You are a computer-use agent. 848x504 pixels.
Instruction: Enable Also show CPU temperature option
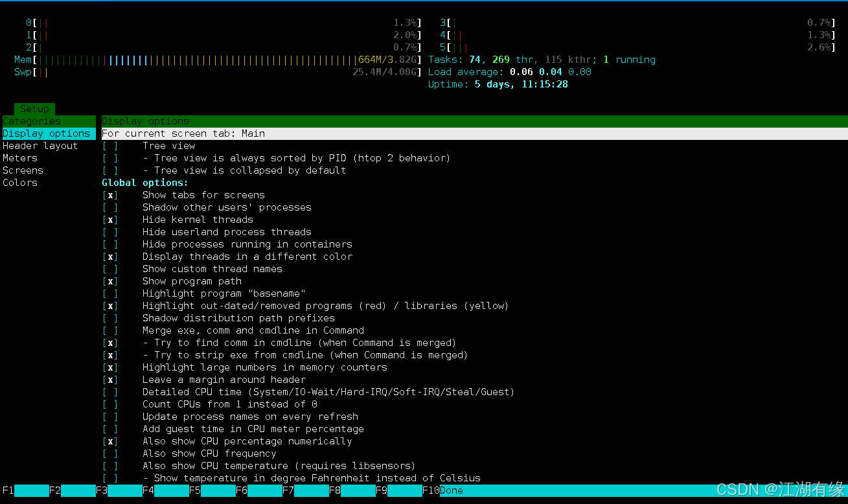pos(110,466)
